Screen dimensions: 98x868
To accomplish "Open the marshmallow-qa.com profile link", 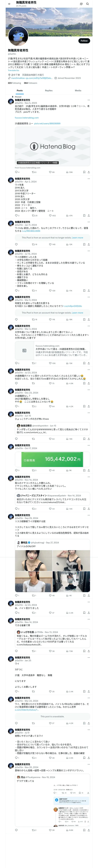I will 32,78.
